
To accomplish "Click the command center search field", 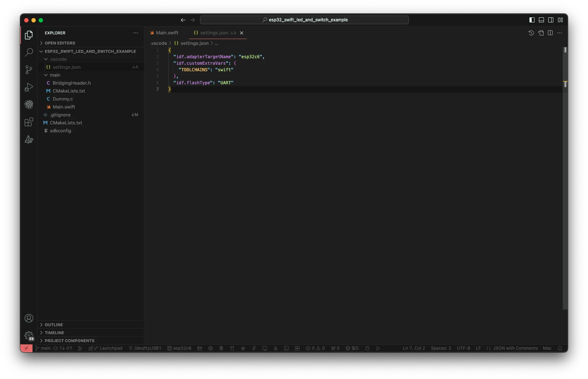I will (304, 20).
